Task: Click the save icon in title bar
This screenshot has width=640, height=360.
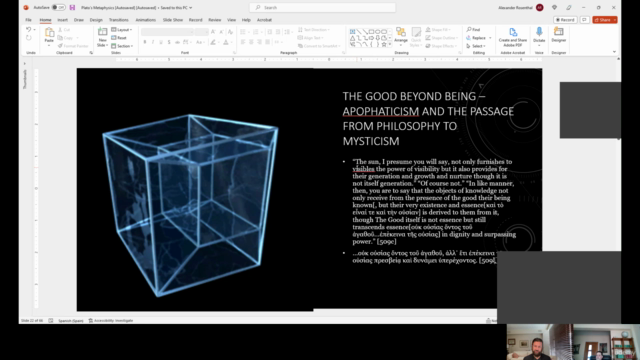Action: coord(72,7)
